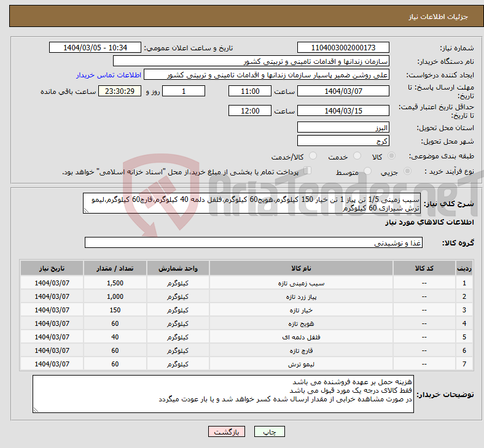Toggle the اسناد خزانه اسلامی payment checkbox
This screenshot has height=448, width=484.
click(307, 171)
